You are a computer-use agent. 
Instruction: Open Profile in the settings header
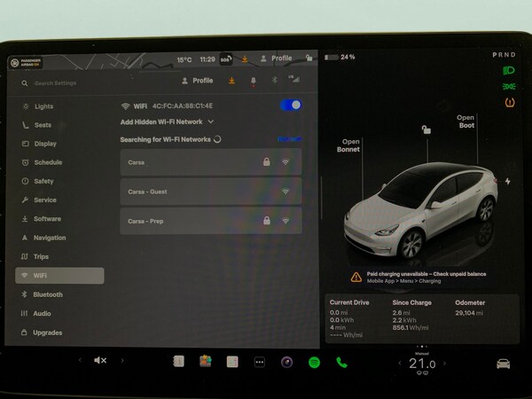tap(198, 81)
